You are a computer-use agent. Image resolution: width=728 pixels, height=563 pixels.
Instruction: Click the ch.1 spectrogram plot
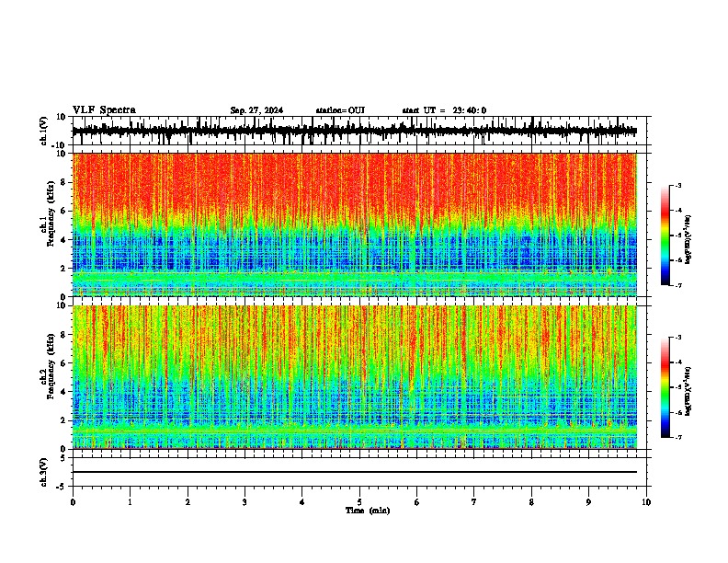coord(355,224)
